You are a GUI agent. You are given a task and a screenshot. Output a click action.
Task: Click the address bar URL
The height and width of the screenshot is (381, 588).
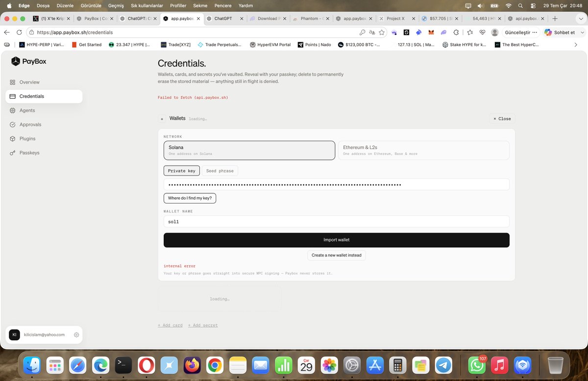click(75, 32)
